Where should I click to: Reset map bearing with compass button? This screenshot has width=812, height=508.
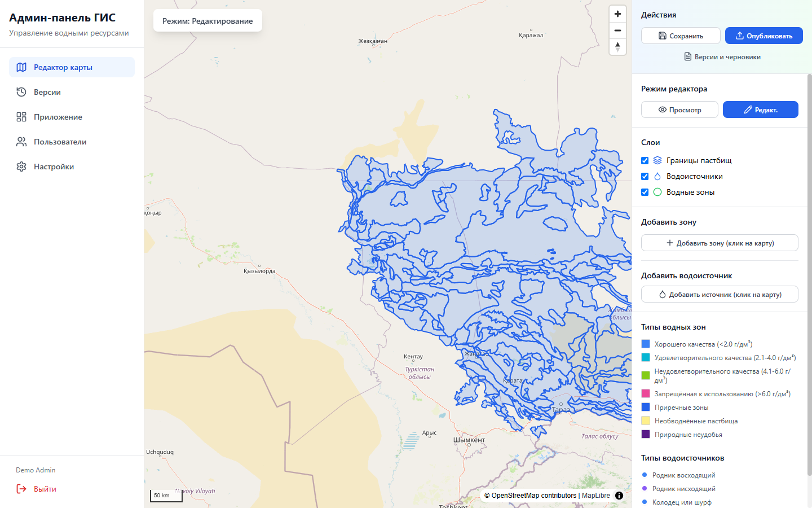(x=617, y=47)
